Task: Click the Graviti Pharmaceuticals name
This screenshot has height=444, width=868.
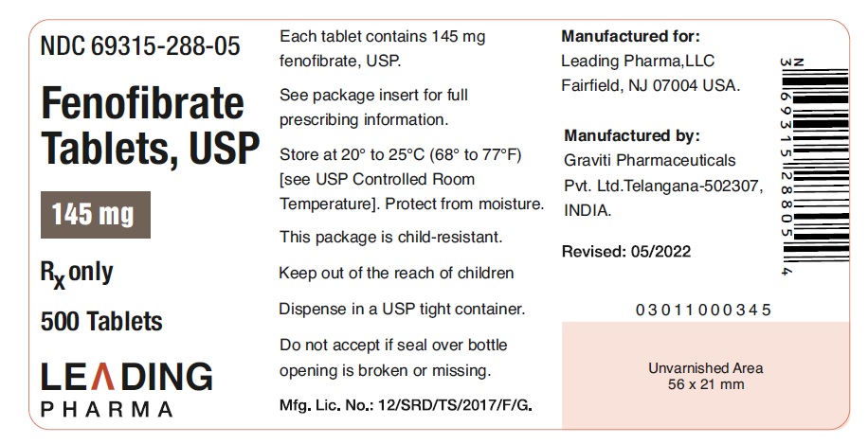Action: pyautogui.click(x=649, y=160)
